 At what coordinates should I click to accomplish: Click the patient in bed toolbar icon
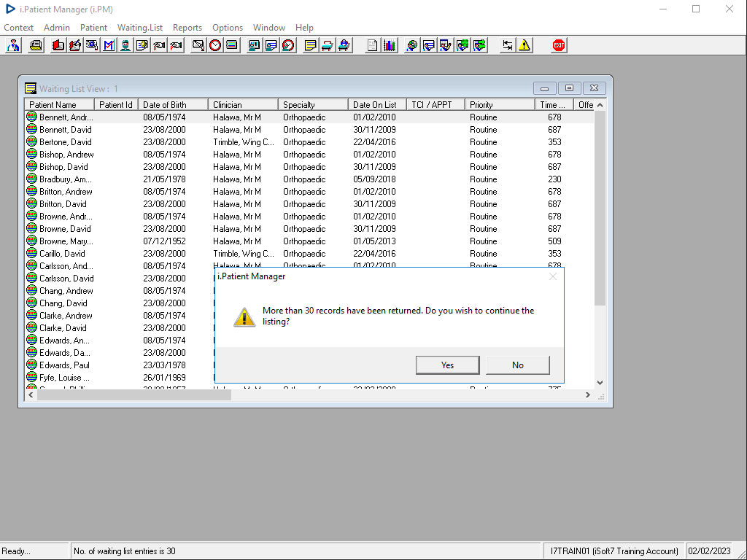[344, 45]
